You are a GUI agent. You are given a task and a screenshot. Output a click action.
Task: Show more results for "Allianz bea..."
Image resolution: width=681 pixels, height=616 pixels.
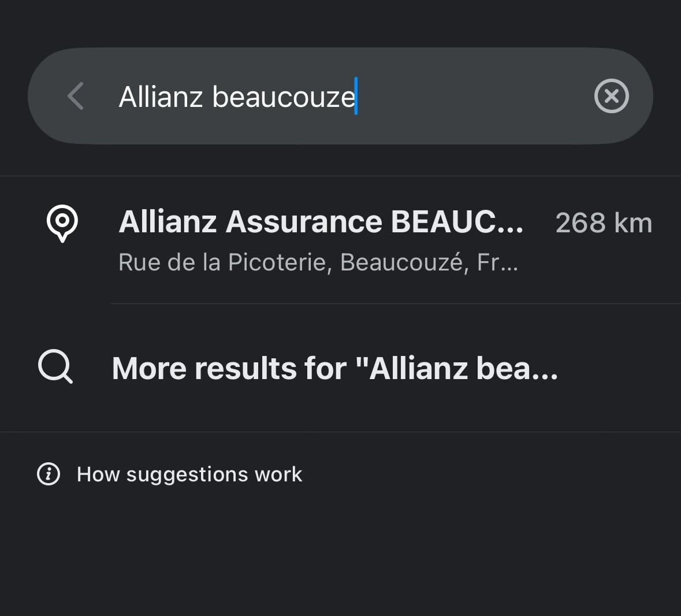[335, 368]
